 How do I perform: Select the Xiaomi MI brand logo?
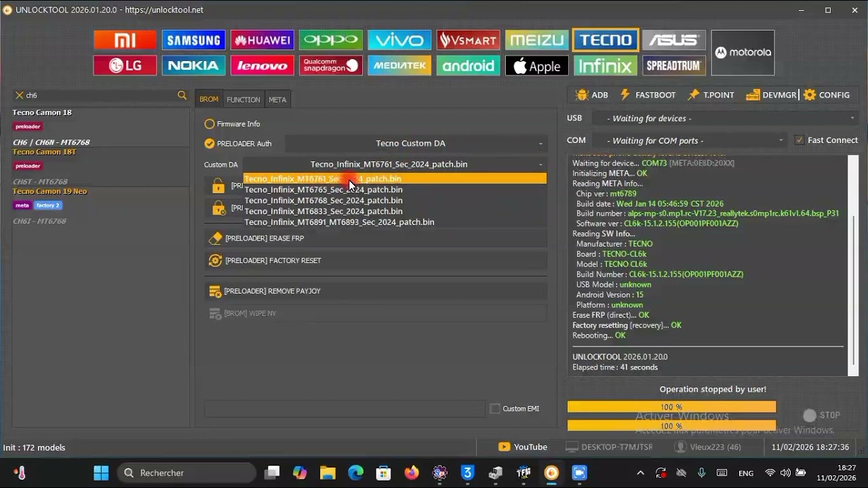pos(125,40)
